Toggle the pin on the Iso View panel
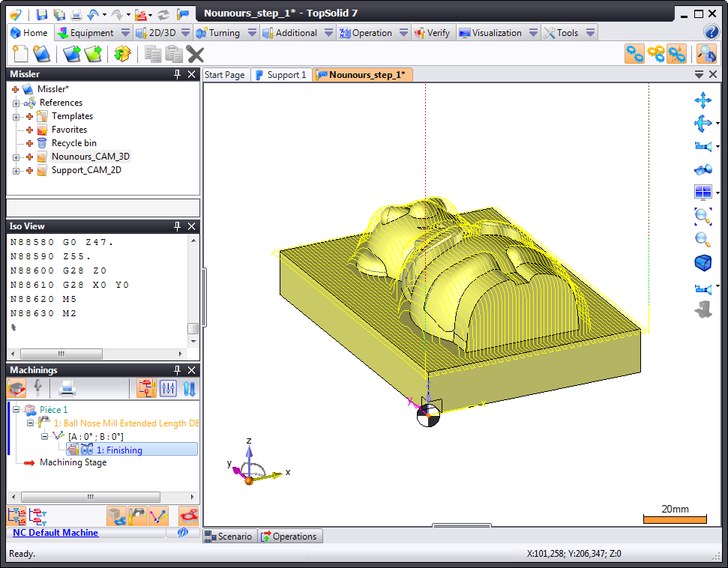728x568 pixels. (178, 226)
